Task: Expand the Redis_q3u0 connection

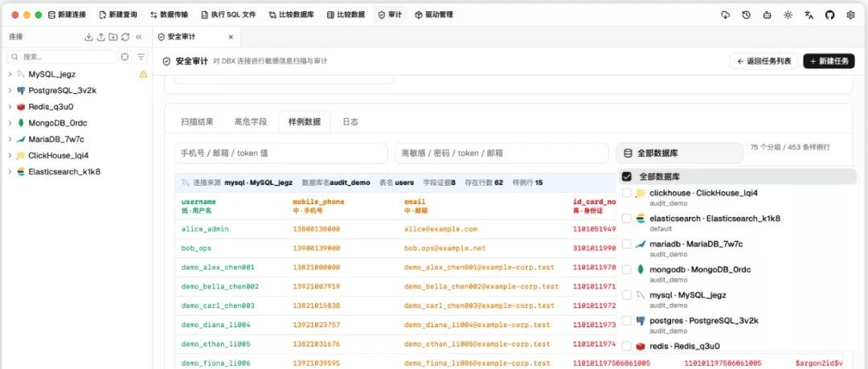Action: tap(10, 106)
